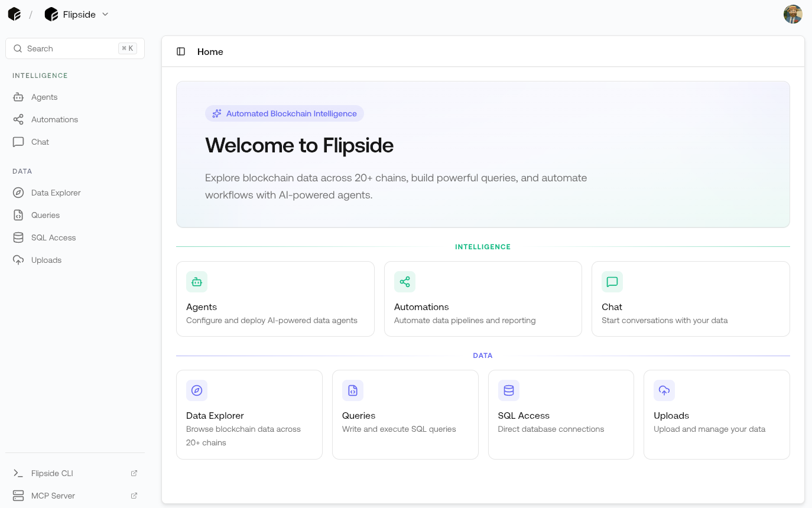This screenshot has height=508, width=812.
Task: Click the Automations card share icon
Action: click(x=405, y=282)
